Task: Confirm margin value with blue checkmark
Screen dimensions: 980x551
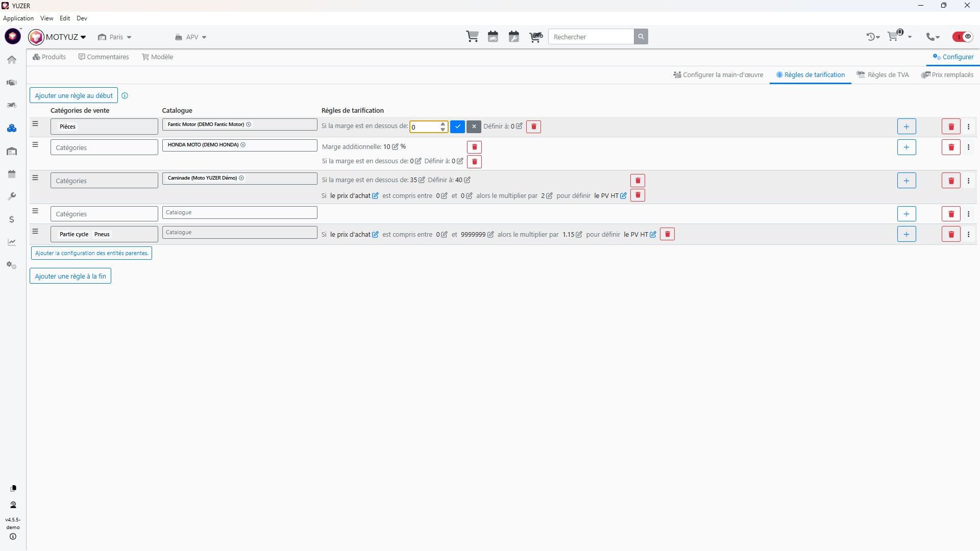Action: point(457,127)
